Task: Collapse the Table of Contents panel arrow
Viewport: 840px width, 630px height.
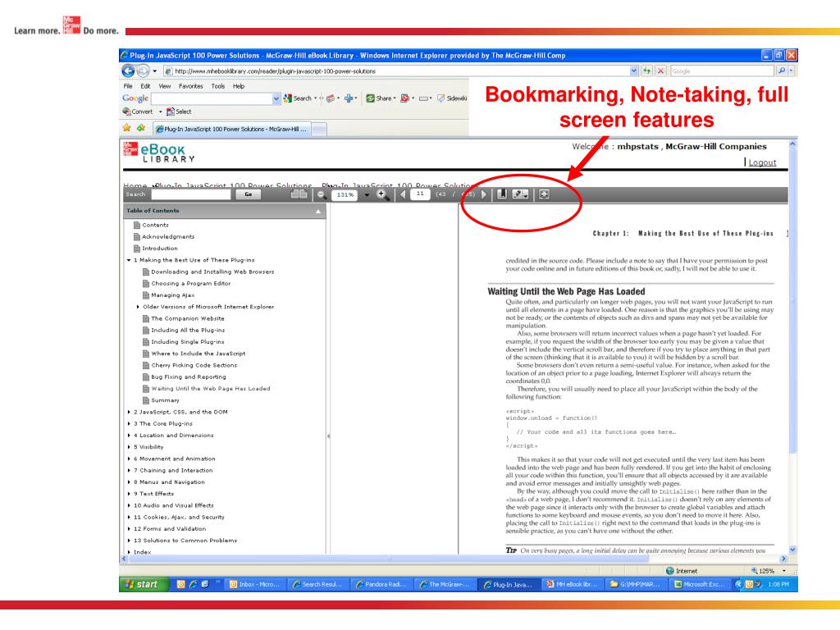Action: pyautogui.click(x=318, y=211)
